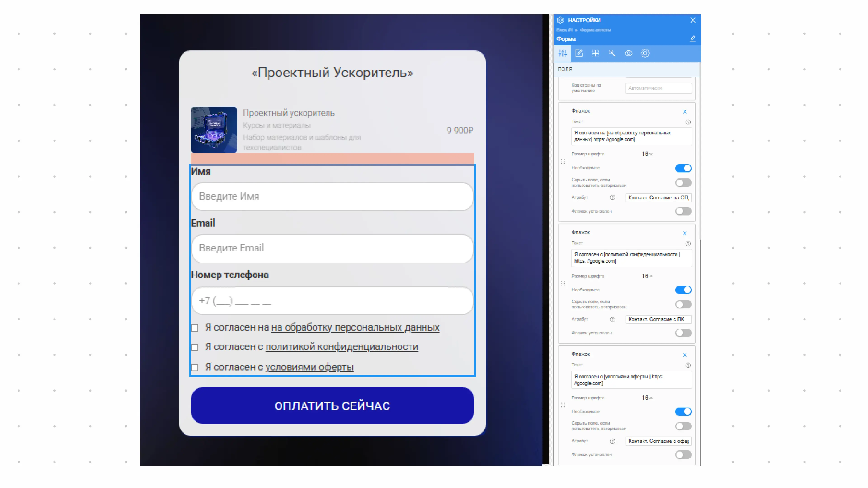Open Атрибут selector showing Согласие с ПК
Screen dimensions: 868x488
click(x=658, y=319)
